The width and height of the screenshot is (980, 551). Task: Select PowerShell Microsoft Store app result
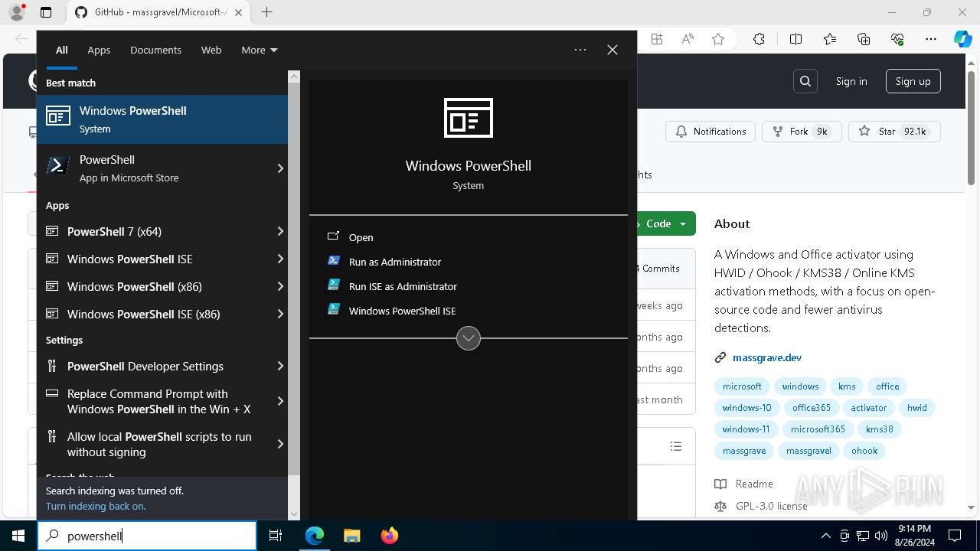click(x=153, y=168)
